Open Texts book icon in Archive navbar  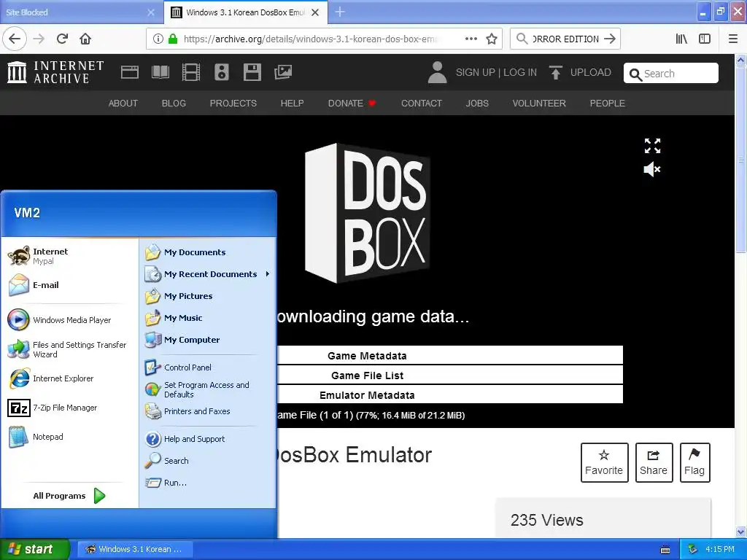(160, 72)
